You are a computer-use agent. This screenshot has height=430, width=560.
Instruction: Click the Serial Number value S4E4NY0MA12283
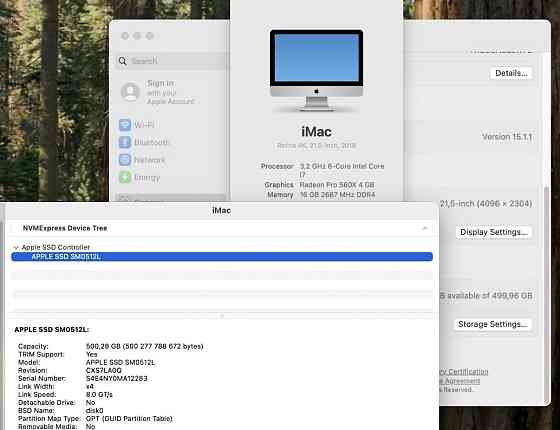pyautogui.click(x=116, y=379)
